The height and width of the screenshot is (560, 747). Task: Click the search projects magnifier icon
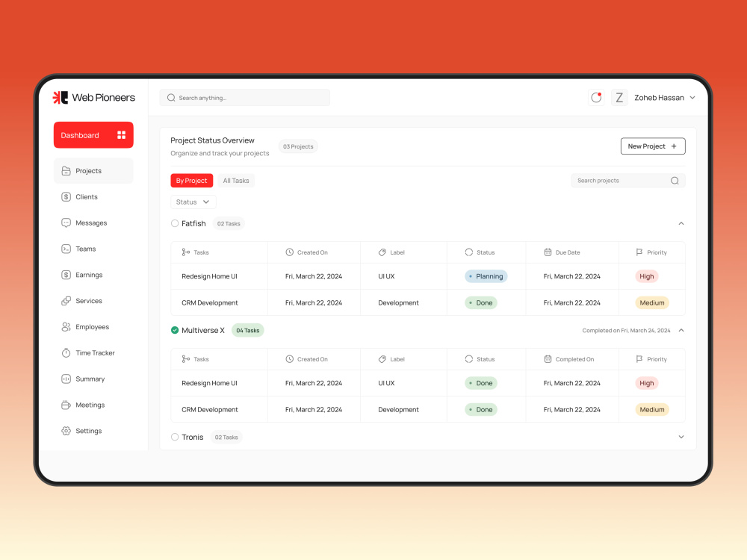[675, 181]
